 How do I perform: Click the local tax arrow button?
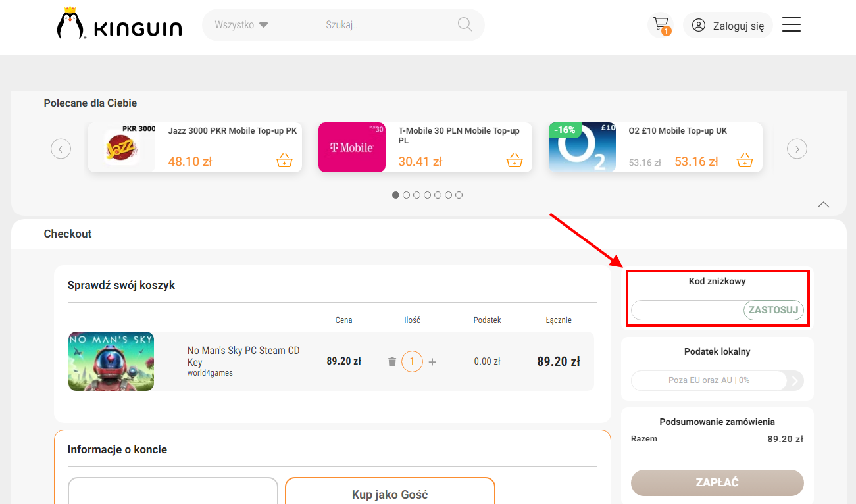tap(795, 380)
